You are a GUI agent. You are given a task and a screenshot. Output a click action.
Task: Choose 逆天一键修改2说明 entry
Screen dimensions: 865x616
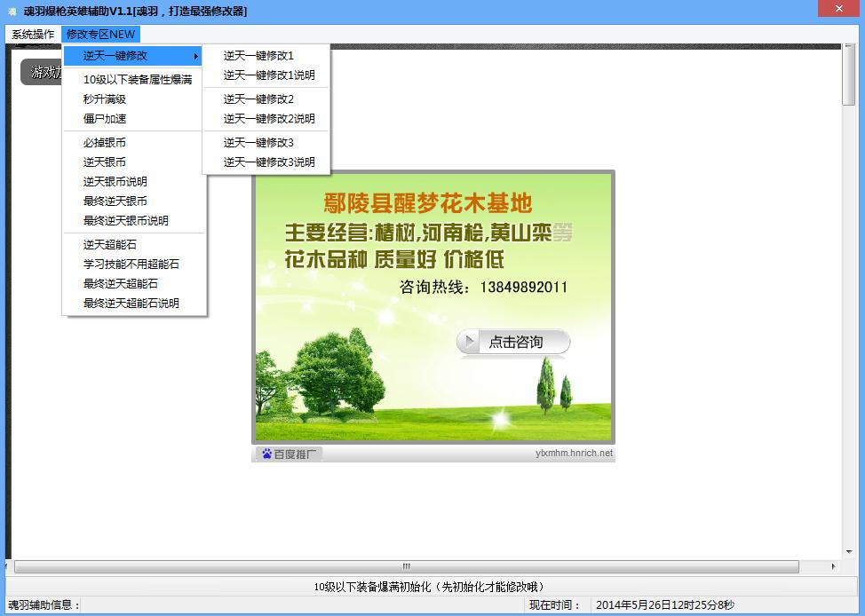[269, 119]
